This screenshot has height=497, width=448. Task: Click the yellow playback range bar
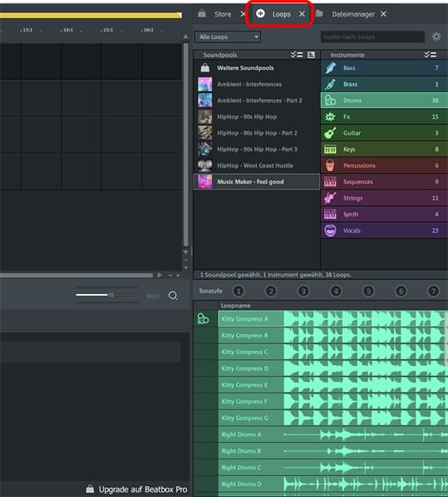90,15
